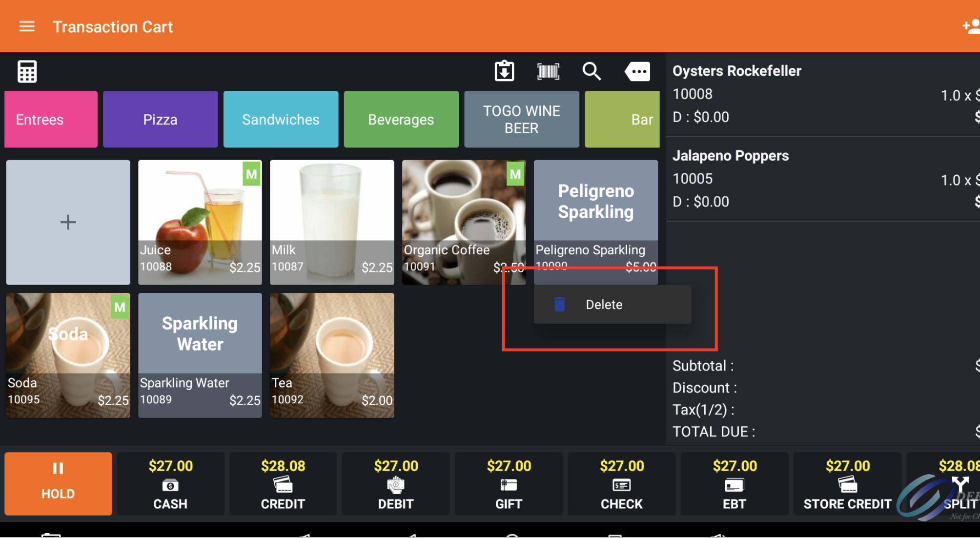Add Juice to the cart

pos(200,222)
